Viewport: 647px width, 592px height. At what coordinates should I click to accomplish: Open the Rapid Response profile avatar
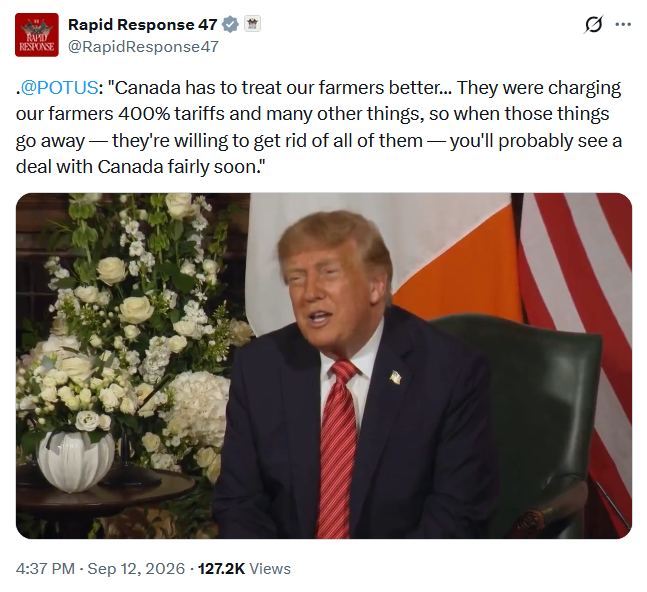(x=37, y=35)
